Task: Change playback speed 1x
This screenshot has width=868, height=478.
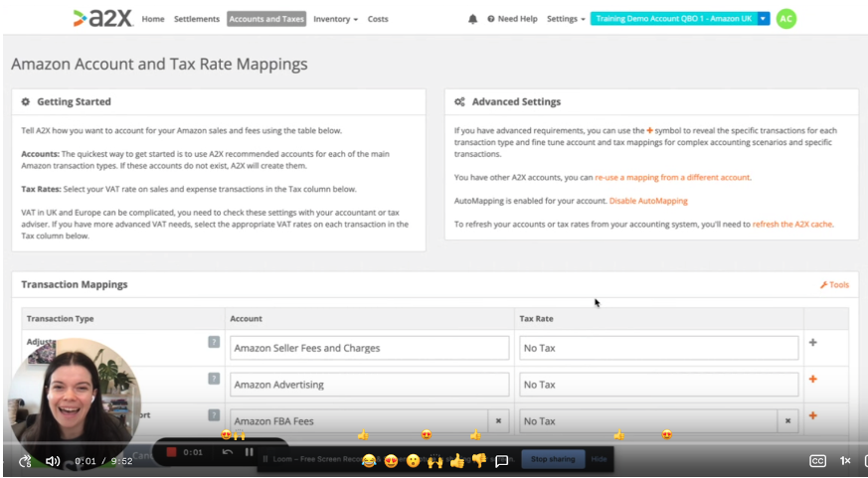Action: 845,461
